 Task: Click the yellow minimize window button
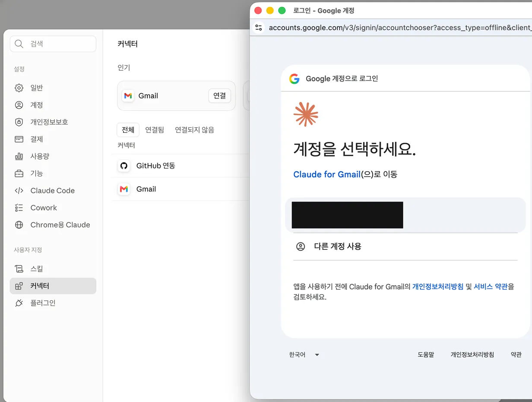pos(270,10)
